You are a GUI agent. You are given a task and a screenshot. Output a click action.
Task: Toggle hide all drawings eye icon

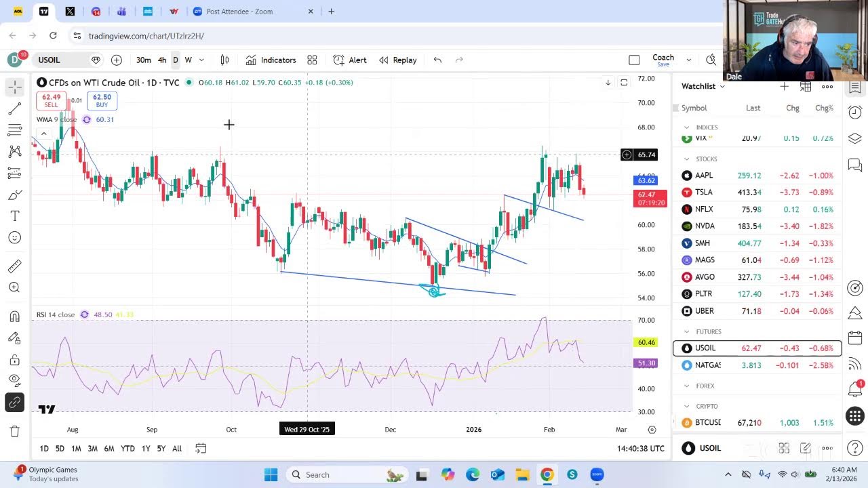(14, 381)
